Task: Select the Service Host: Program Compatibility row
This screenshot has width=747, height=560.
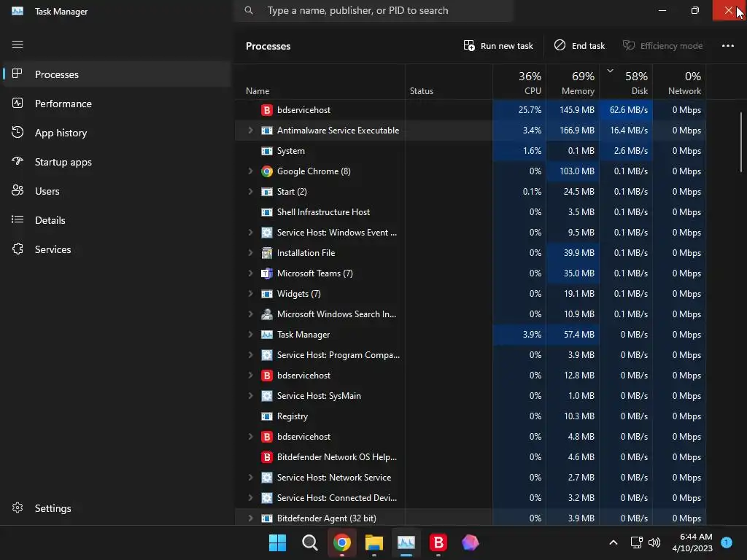Action: pyautogui.click(x=471, y=355)
